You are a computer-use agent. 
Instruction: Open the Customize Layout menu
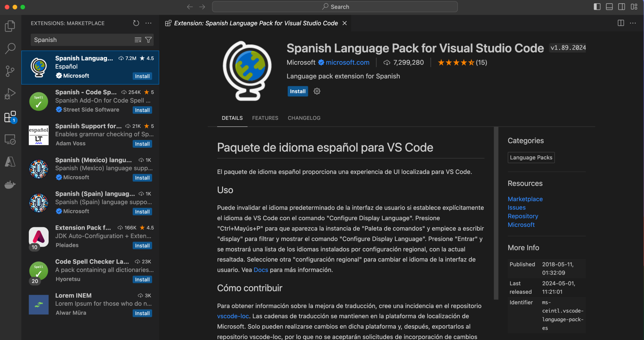click(x=634, y=7)
